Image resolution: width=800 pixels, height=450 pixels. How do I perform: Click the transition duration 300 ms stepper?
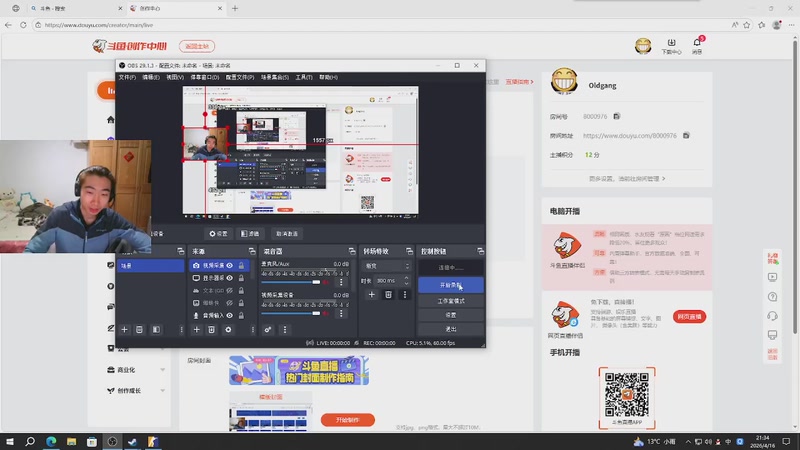[407, 281]
